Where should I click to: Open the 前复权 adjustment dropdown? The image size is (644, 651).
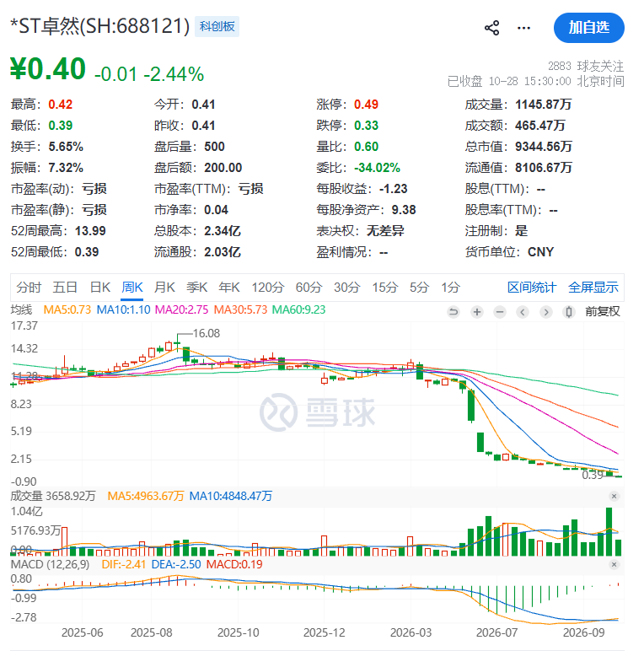pyautogui.click(x=603, y=312)
